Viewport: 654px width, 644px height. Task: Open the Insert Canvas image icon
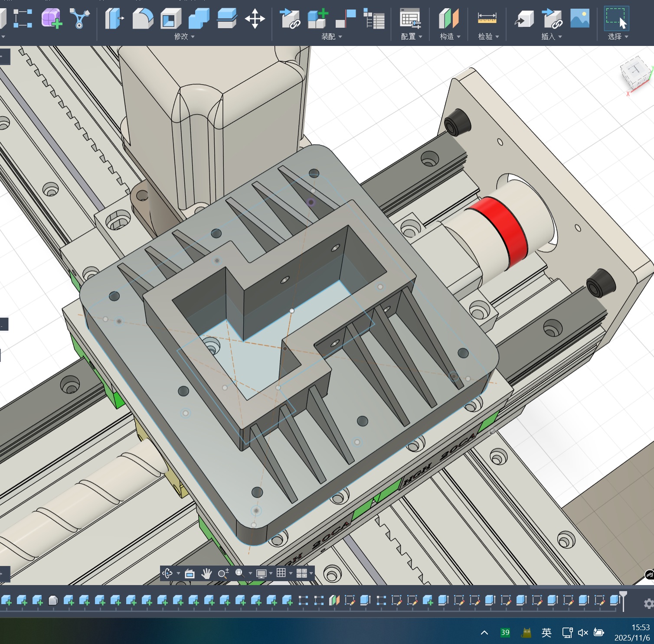[580, 19]
